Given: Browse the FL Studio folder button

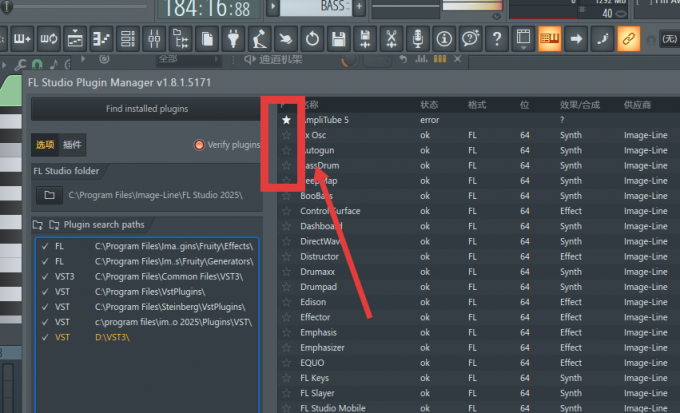Looking at the screenshot, I should [x=49, y=195].
